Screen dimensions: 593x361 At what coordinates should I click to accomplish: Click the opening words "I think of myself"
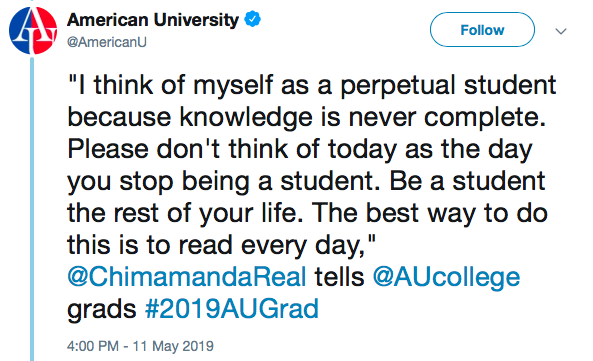coord(175,85)
